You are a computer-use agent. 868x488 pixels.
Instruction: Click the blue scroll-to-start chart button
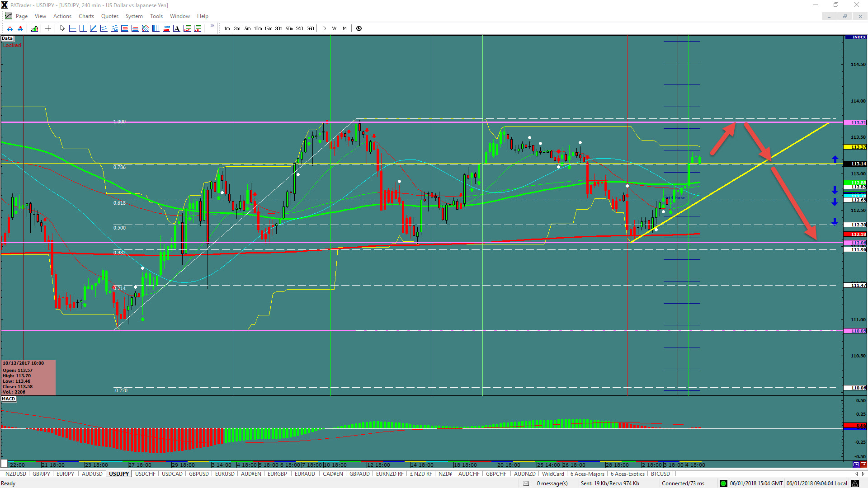(856, 464)
